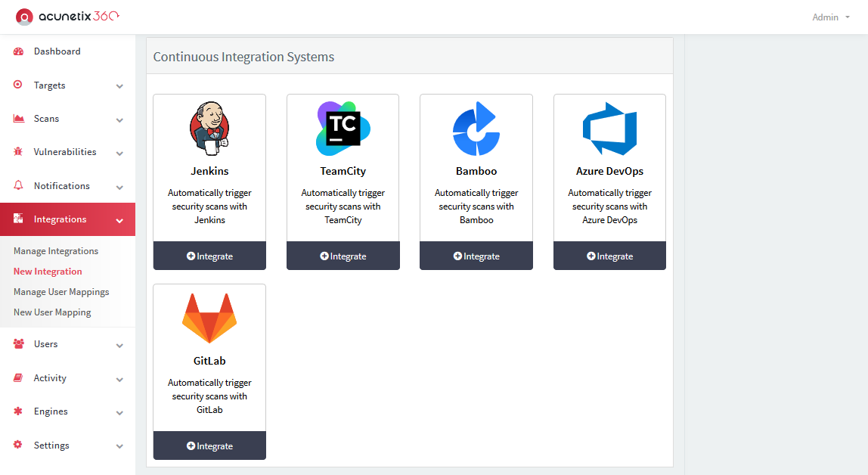Click the Acunetix 360 logo
Screen dimensions: 868x475
coord(68,17)
